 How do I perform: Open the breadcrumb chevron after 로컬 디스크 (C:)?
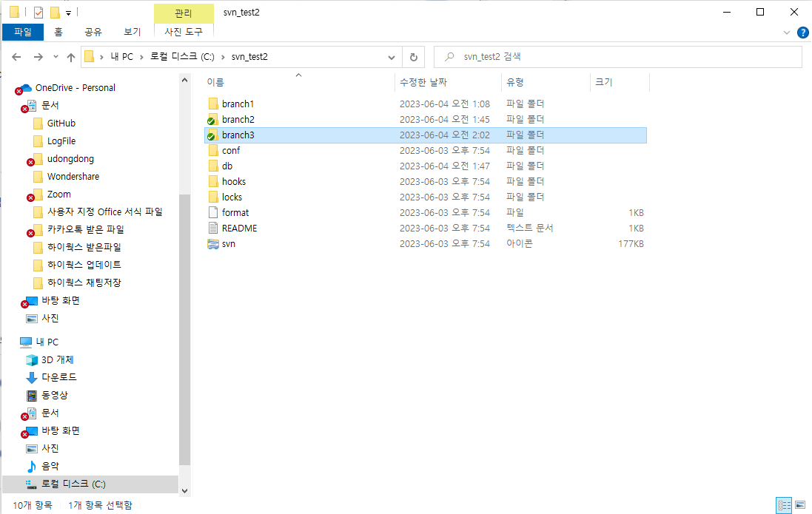coord(224,57)
